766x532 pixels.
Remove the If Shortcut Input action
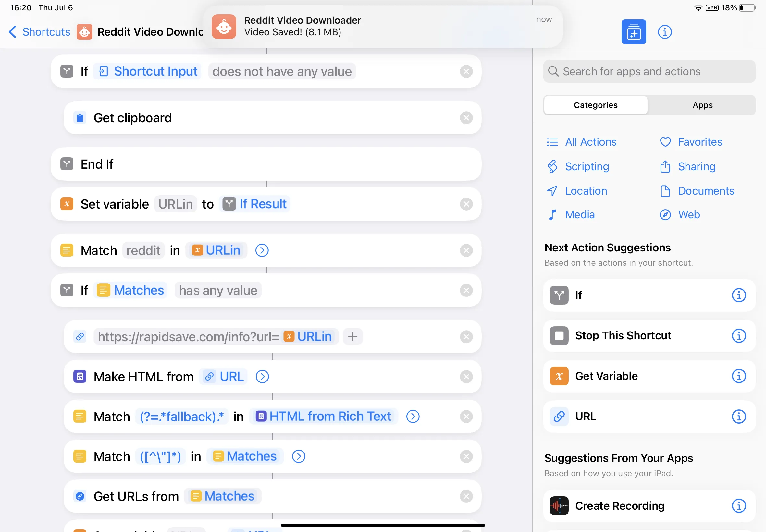(466, 71)
